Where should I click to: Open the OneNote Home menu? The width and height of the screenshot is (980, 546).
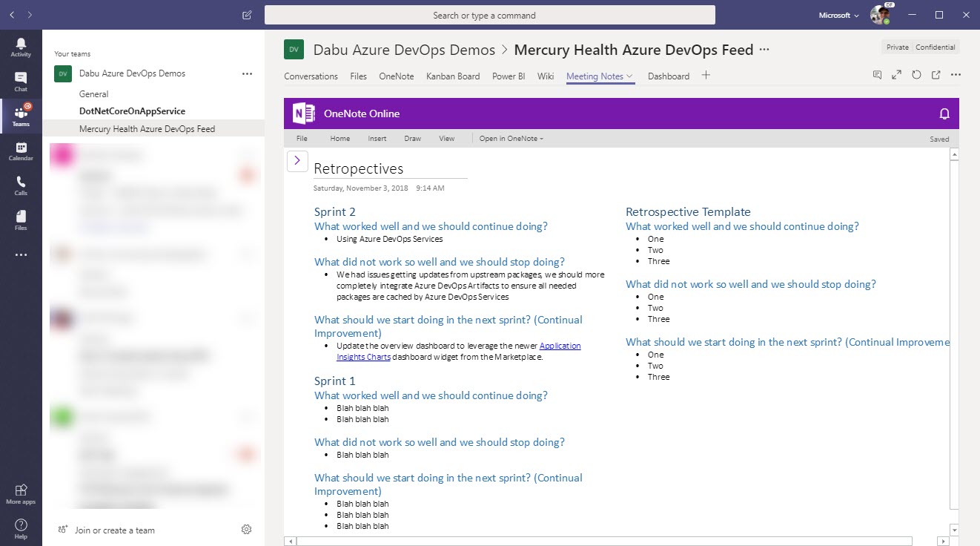tap(340, 139)
